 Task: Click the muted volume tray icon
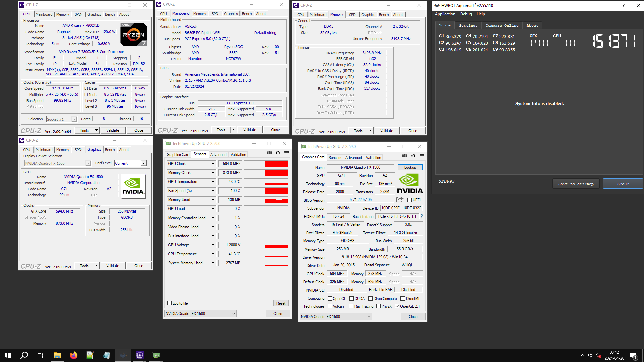click(598, 355)
